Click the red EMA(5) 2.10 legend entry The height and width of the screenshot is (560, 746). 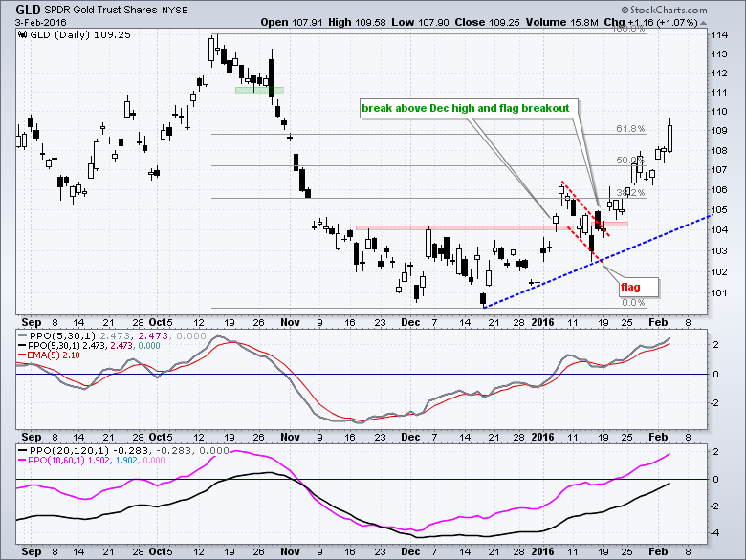click(x=49, y=355)
